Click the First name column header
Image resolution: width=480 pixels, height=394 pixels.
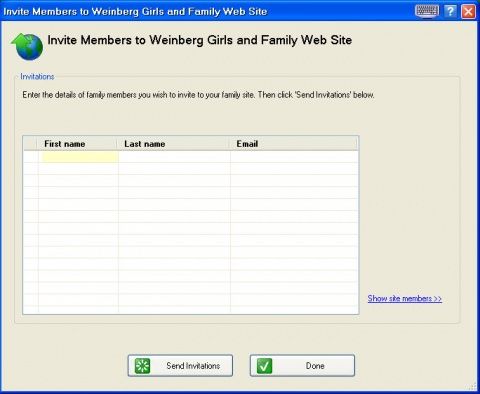(x=77, y=144)
